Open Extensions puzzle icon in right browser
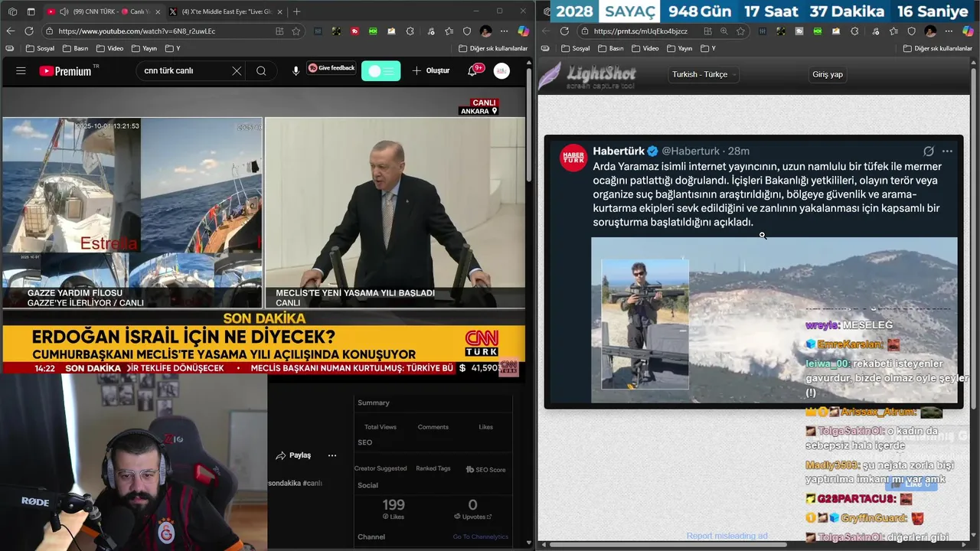Viewport: 980px width, 551px height. pos(854,31)
